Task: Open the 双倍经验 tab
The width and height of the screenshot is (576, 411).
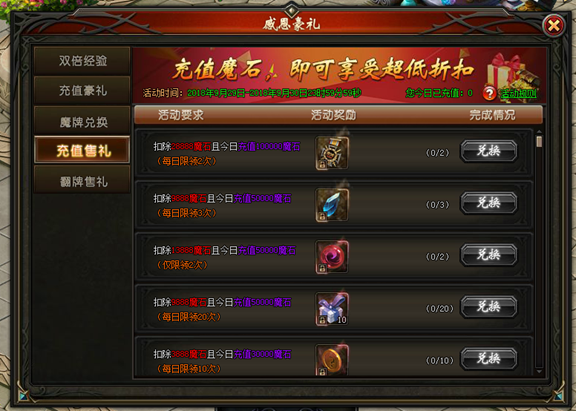Action: (x=82, y=61)
